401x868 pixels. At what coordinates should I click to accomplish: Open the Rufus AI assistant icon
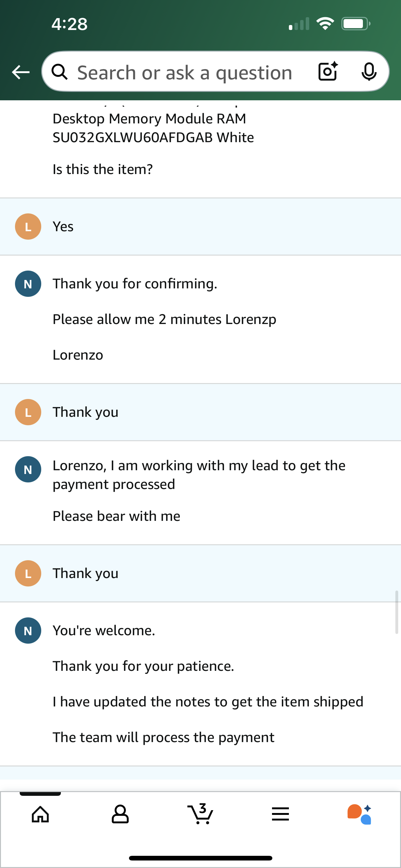click(360, 815)
